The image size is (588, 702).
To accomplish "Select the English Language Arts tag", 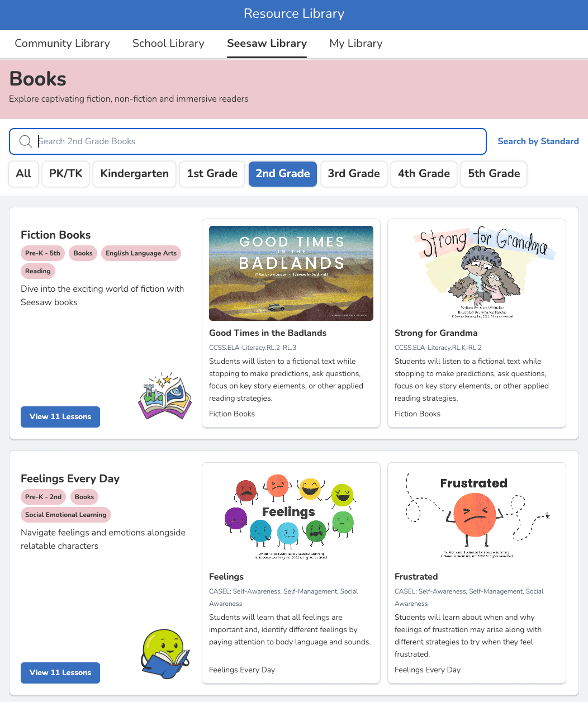I will click(141, 253).
